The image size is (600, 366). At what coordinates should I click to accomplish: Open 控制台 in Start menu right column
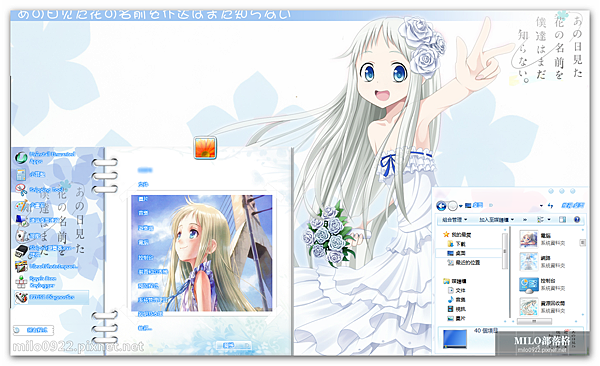tap(145, 257)
